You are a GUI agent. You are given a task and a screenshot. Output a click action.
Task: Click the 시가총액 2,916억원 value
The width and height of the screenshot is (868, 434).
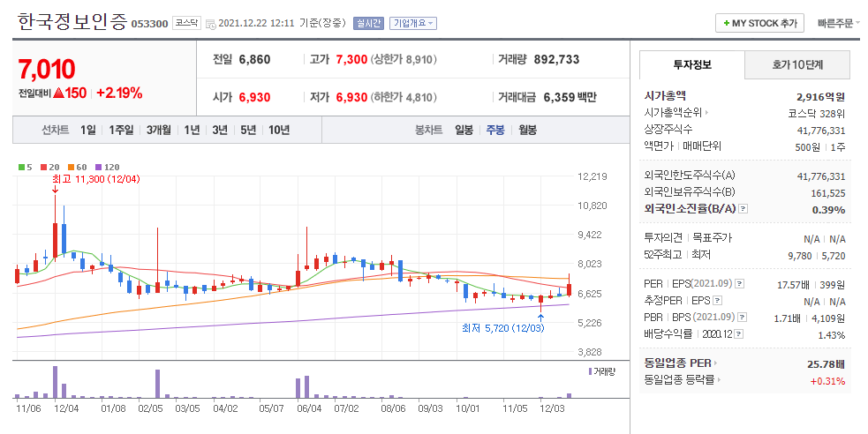(820, 97)
